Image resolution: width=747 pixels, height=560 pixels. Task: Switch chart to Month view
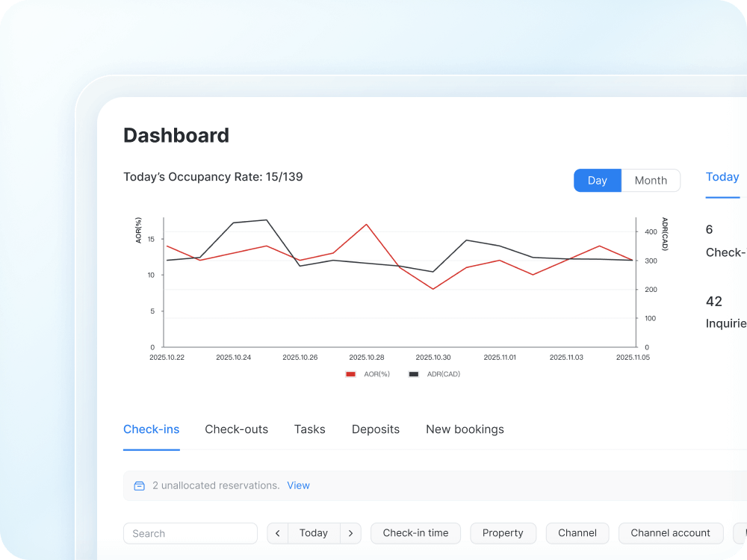tap(651, 181)
